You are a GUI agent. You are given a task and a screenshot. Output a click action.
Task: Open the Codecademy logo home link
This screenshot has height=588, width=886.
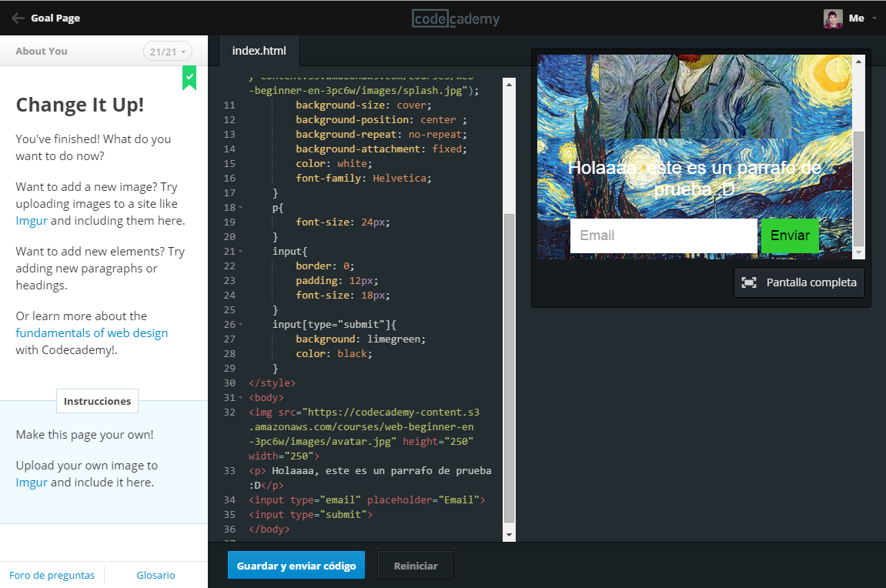(x=456, y=18)
